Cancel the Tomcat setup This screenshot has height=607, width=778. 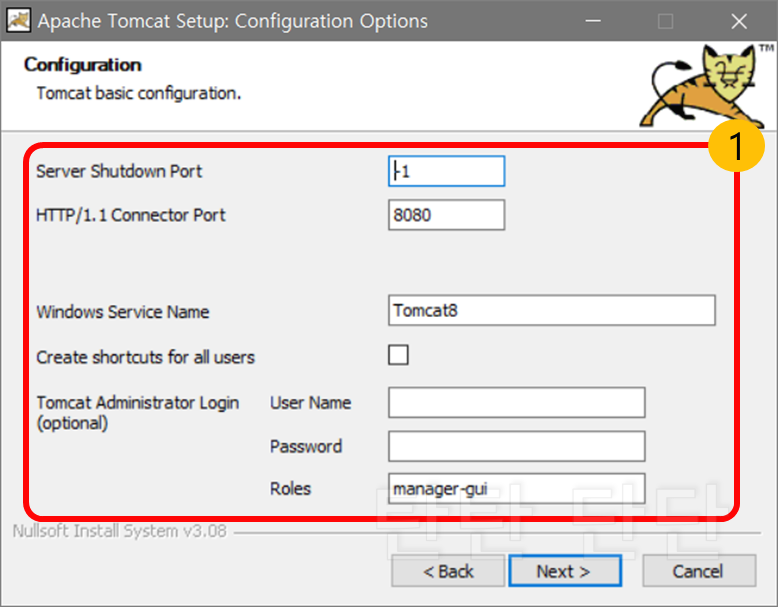[699, 571]
